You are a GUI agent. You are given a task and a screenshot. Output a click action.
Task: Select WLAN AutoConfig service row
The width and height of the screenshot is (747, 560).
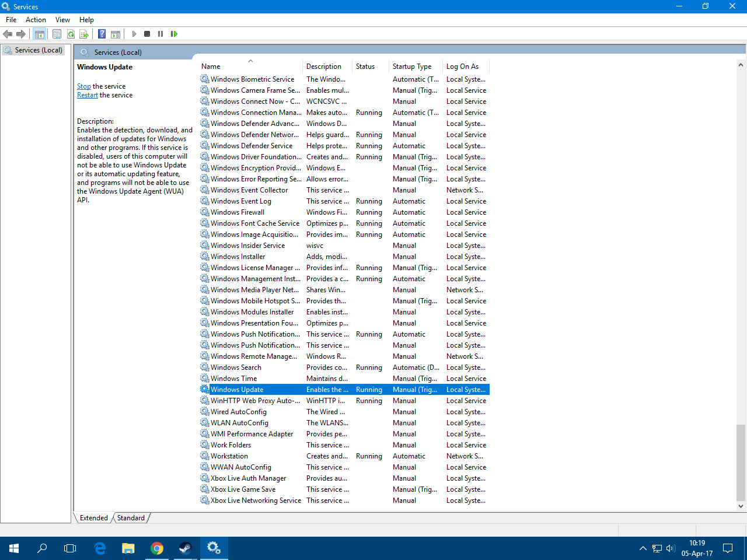[x=344, y=423]
